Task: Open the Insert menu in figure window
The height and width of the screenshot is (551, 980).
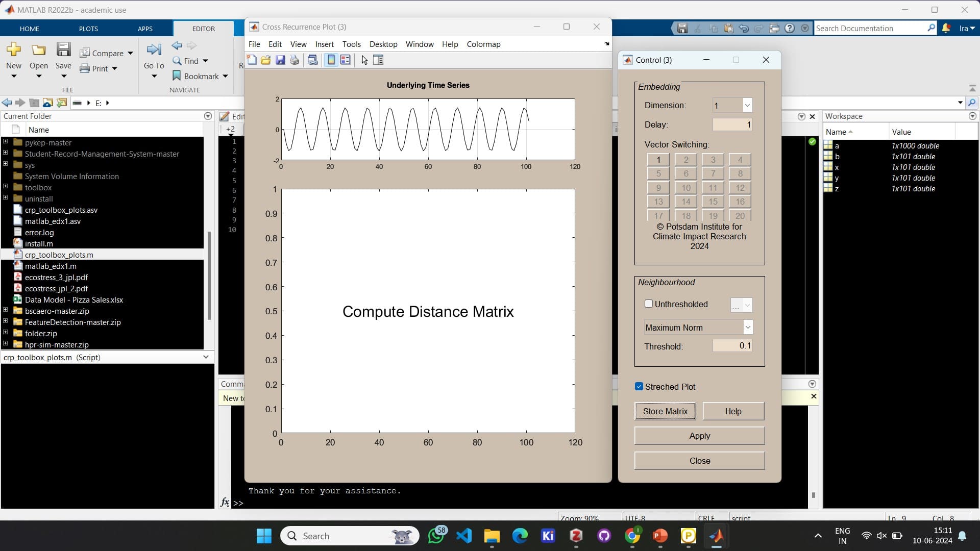Action: (x=325, y=44)
